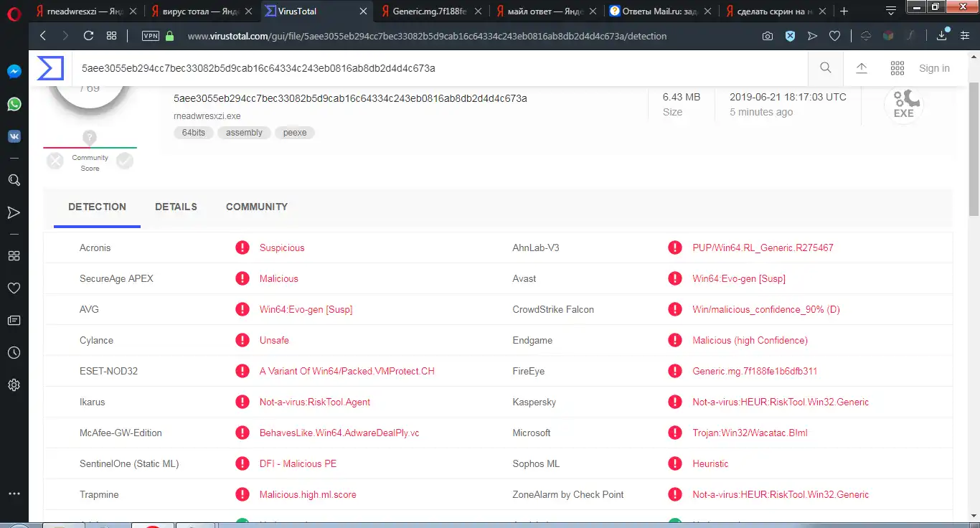Image resolution: width=980 pixels, height=528 pixels.
Task: Bookmark this page with the heart icon
Action: point(834,36)
